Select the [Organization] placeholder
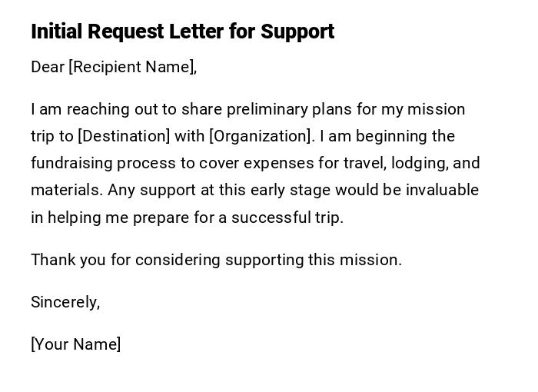Image resolution: width=538 pixels, height=392 pixels. 261,136
